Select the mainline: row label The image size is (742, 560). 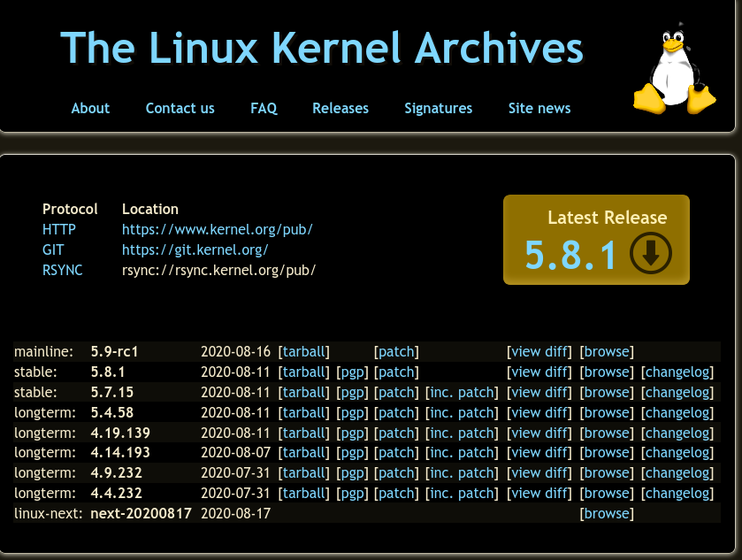tap(43, 352)
